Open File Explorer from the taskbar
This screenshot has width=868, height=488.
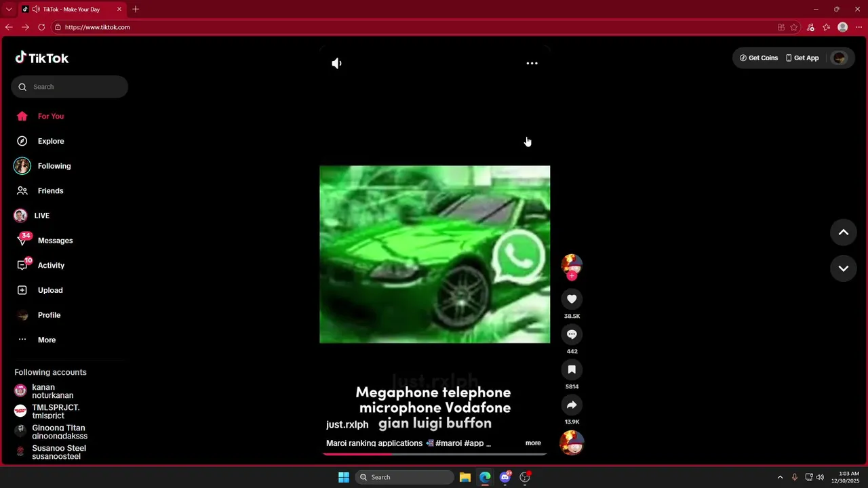pyautogui.click(x=465, y=477)
